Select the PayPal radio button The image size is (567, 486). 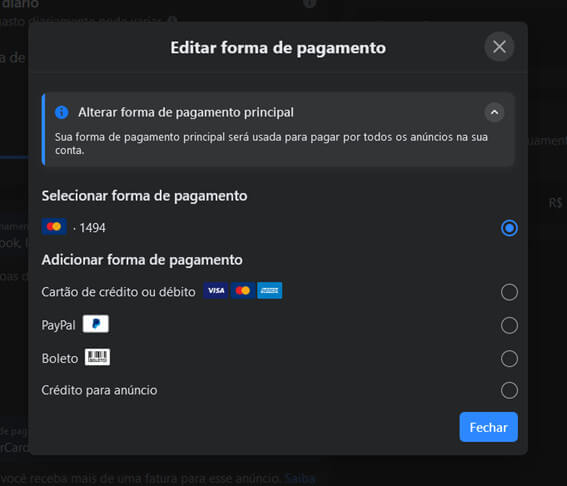pyautogui.click(x=509, y=325)
